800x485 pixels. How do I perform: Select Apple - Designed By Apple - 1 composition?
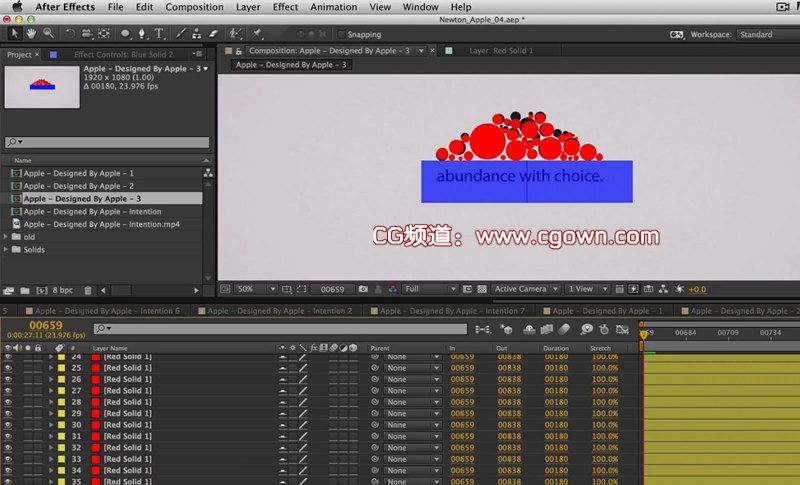(79, 173)
